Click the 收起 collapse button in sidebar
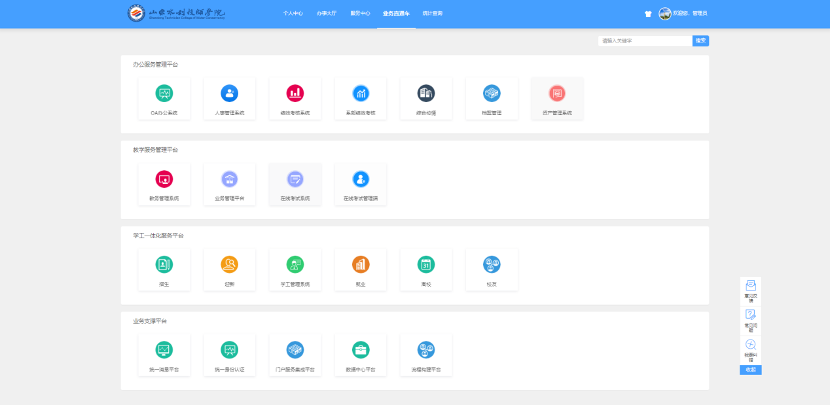Viewport: 830px width, 406px height. (750, 370)
